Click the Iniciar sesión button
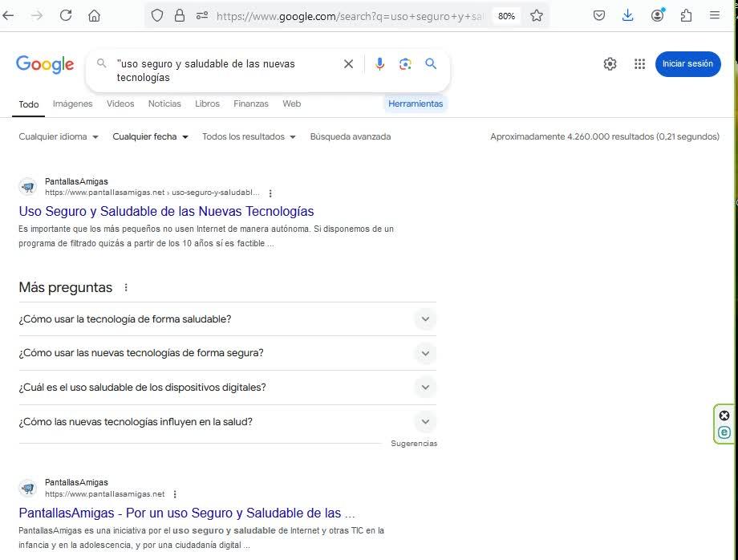 (687, 63)
